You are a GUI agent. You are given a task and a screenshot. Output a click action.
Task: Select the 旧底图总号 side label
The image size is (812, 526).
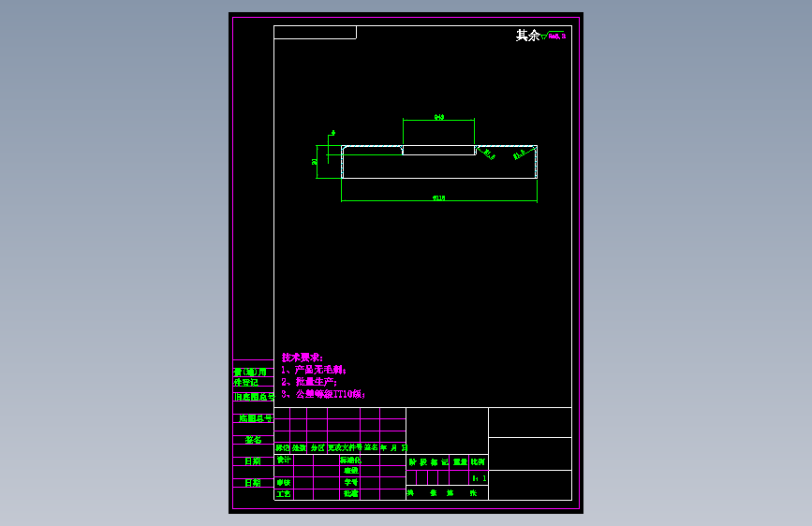tap(254, 397)
